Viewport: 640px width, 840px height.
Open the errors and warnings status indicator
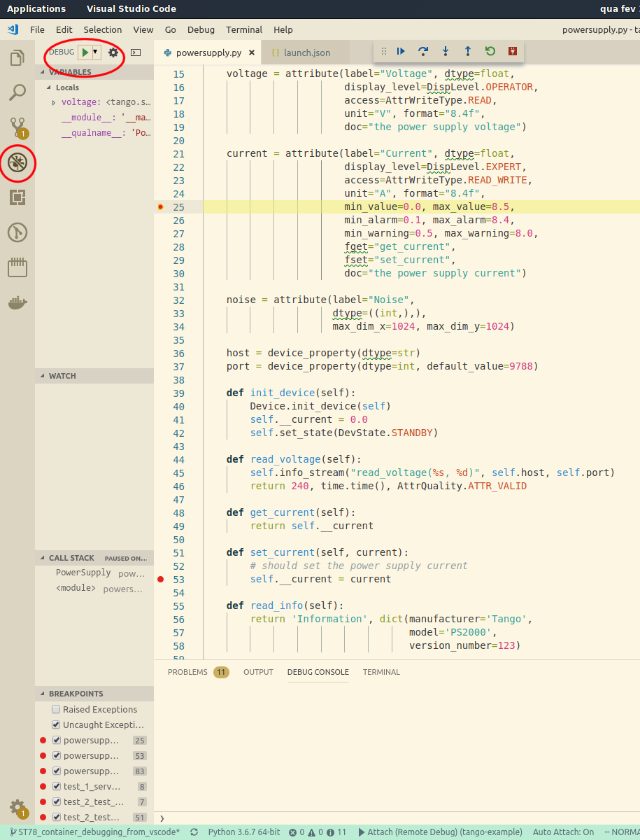click(318, 832)
